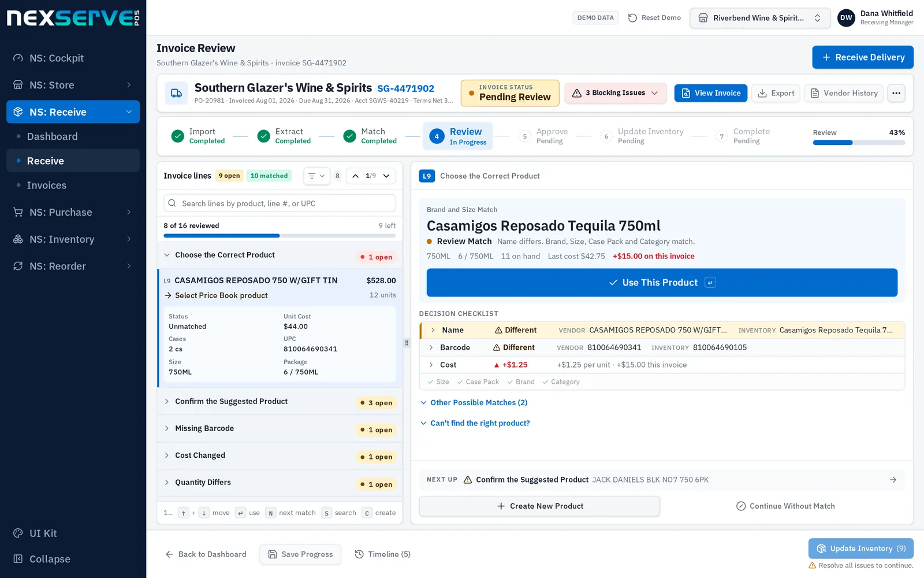Screen dimensions: 924x578
Task: Select the Match completed step
Action: 370,136
